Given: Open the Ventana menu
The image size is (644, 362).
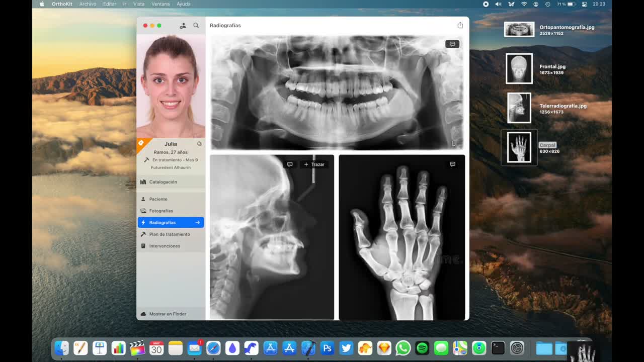Looking at the screenshot, I should click(x=160, y=4).
